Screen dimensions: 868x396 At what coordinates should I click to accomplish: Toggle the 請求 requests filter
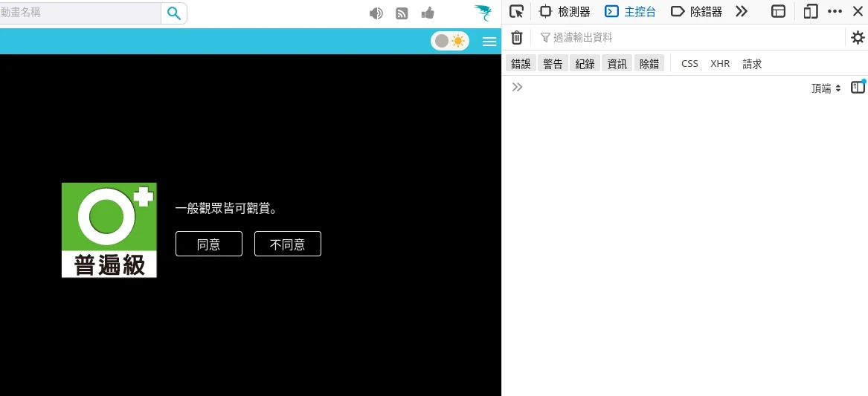point(752,64)
